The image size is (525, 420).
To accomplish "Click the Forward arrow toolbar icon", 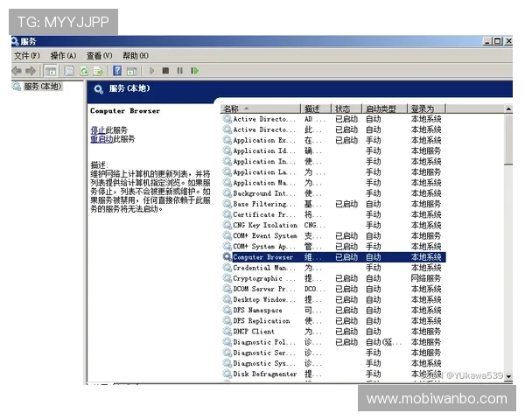I will [31, 71].
